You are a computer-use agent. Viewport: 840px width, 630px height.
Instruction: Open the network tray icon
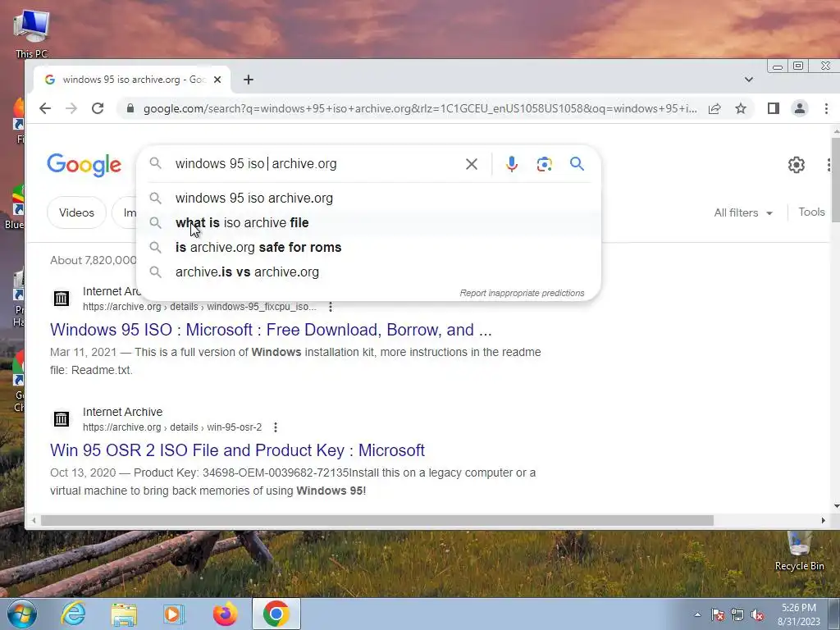click(x=737, y=614)
